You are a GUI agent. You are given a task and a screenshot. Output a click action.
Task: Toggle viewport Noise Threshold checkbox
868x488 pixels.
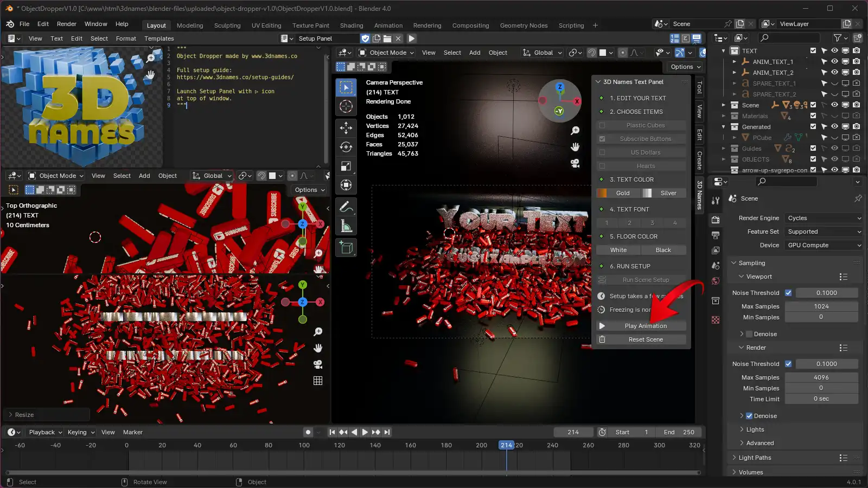788,293
